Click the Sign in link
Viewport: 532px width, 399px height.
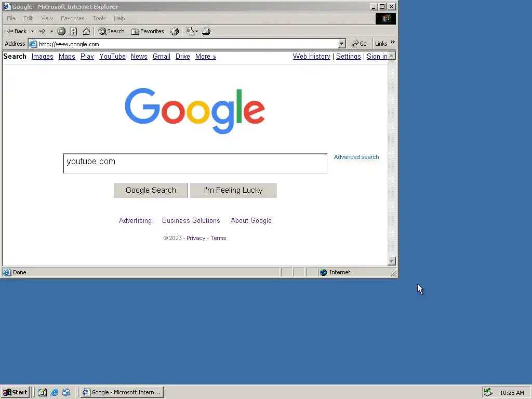[x=377, y=57]
